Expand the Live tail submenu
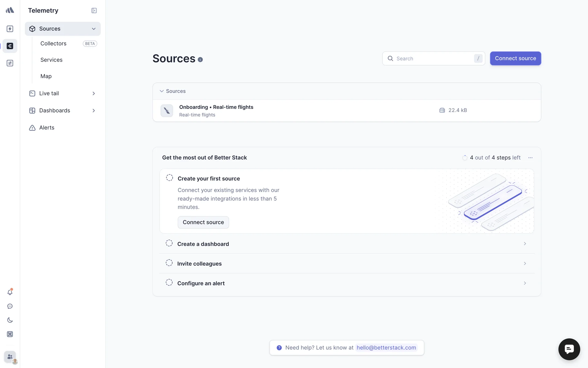This screenshot has width=588, height=368. 94,93
